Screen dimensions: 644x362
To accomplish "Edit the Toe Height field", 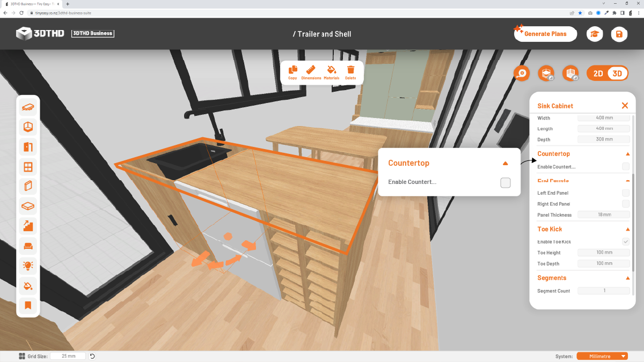I will pyautogui.click(x=604, y=253).
